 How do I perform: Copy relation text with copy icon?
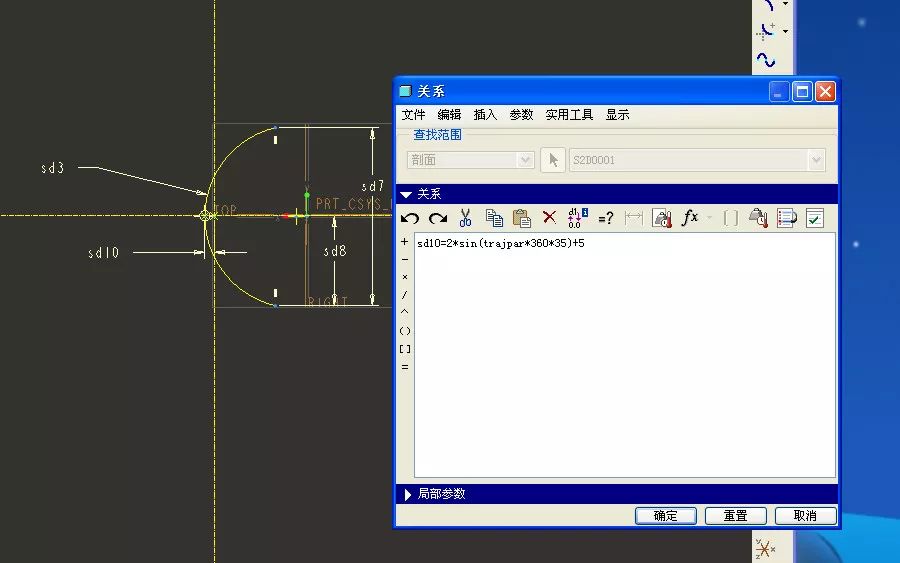pyautogui.click(x=494, y=218)
